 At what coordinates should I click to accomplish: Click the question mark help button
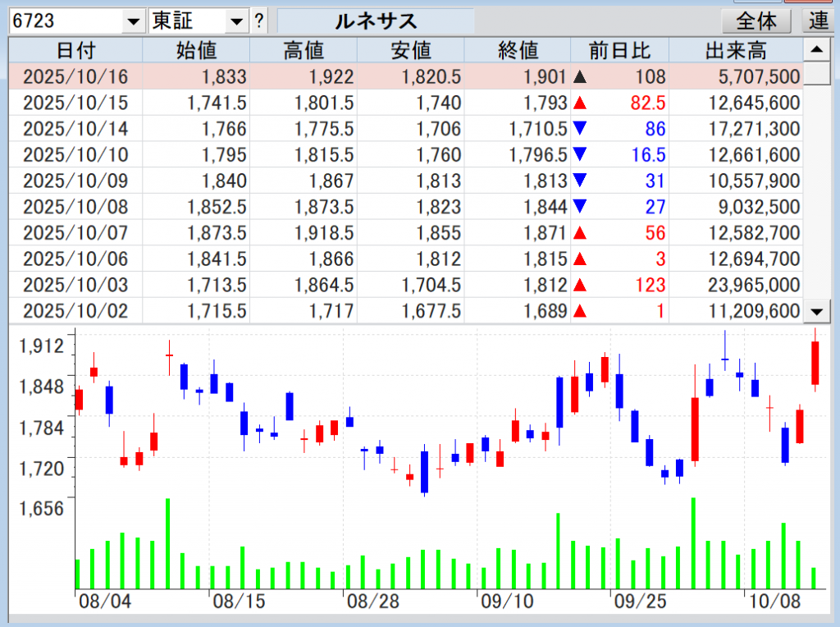click(259, 21)
